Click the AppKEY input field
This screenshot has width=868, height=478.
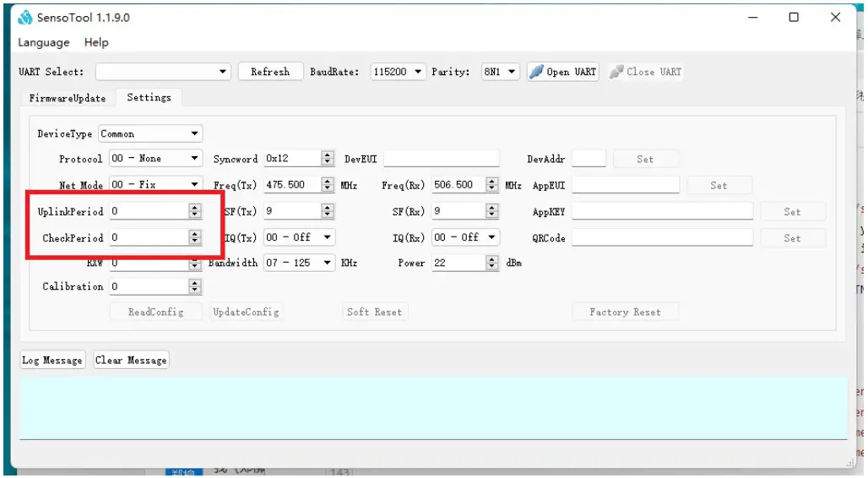click(662, 211)
